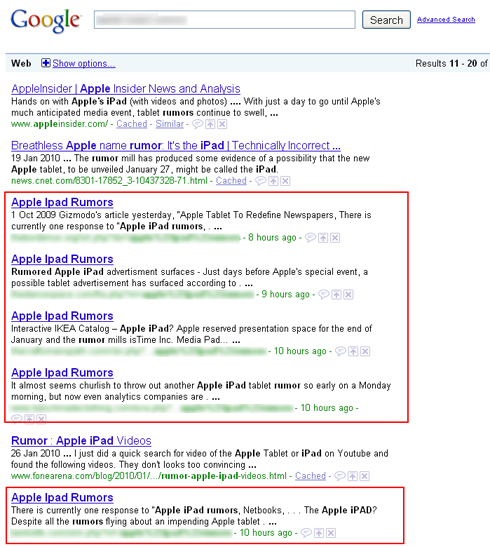Expand Show options with the plus icon
490x547 pixels.
[x=45, y=63]
